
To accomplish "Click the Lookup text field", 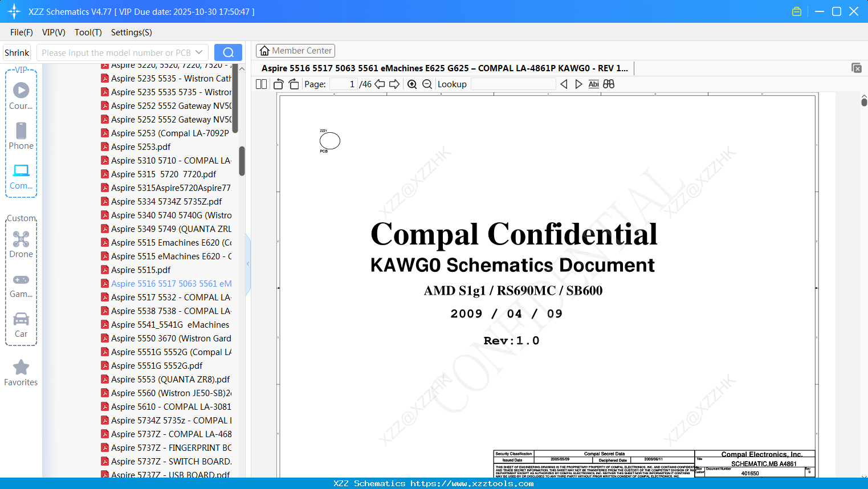I will tap(513, 84).
